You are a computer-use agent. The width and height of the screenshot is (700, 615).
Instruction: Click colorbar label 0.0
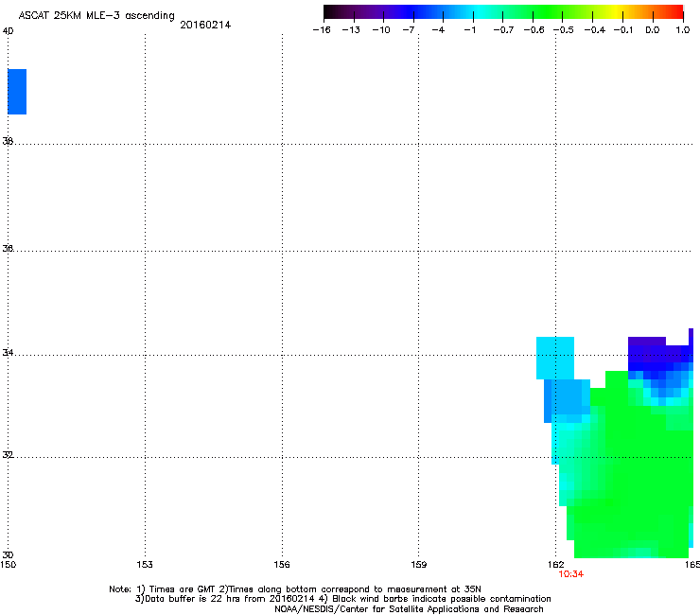(x=653, y=30)
